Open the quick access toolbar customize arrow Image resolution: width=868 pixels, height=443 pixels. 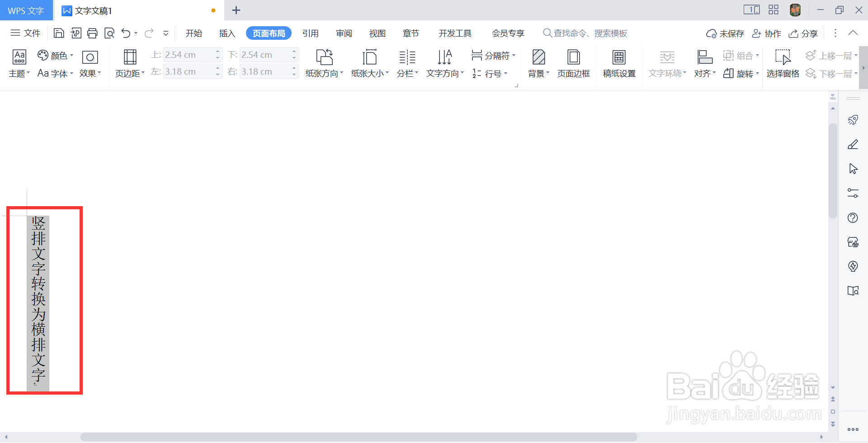(166, 33)
